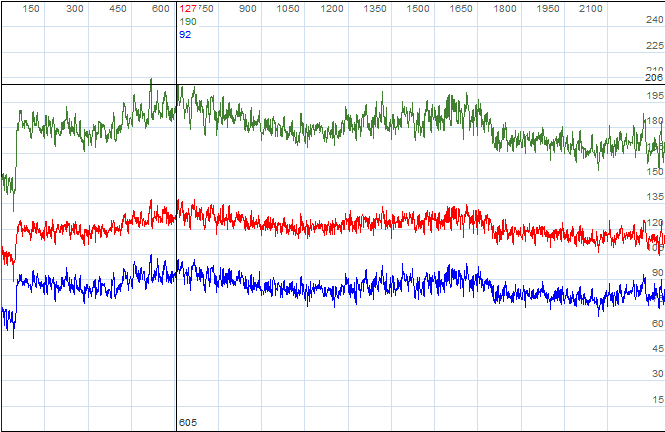The width and height of the screenshot is (665, 432).
Task: Click the 1200 tick label on top axis
Action: pos(332,9)
